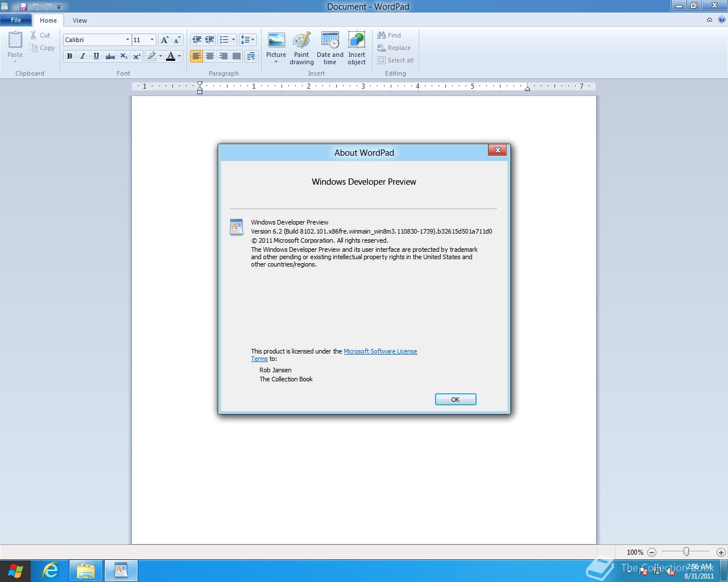Toggle Strikethrough formatting
The height and width of the screenshot is (582, 728).
coord(110,56)
